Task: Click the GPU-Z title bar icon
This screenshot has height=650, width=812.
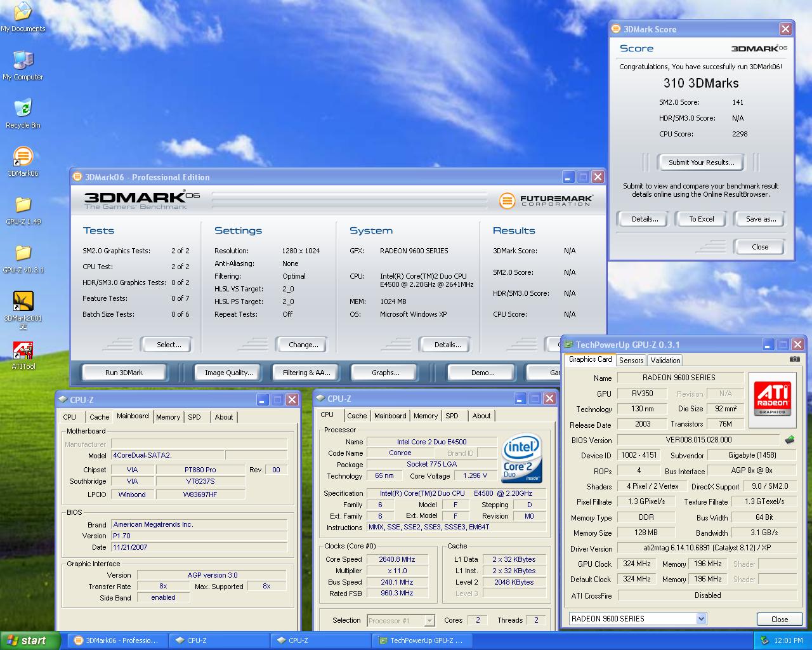Action: pyautogui.click(x=568, y=345)
